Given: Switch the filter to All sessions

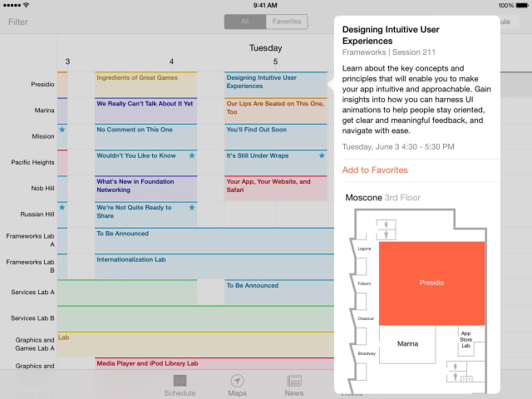Looking at the screenshot, I should pyautogui.click(x=244, y=22).
